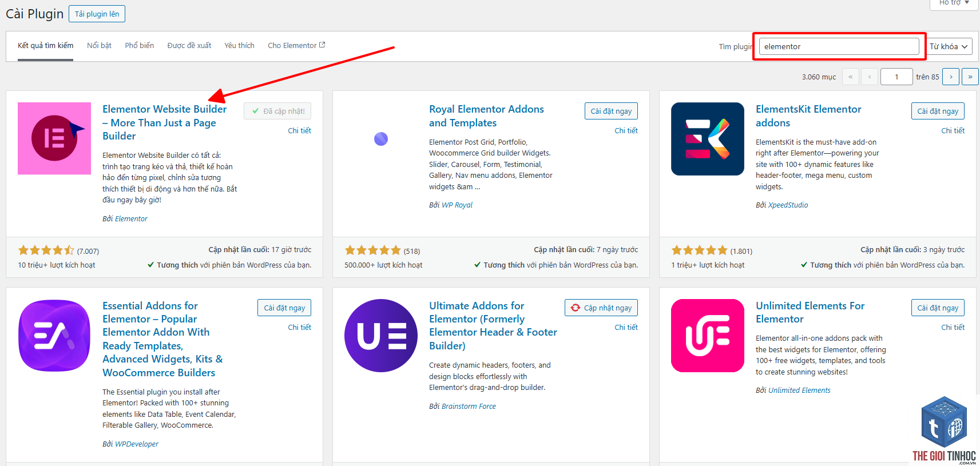Viewport: 980px width, 466px height.
Task: Open the Cho Elementor external tab
Action: point(296,46)
